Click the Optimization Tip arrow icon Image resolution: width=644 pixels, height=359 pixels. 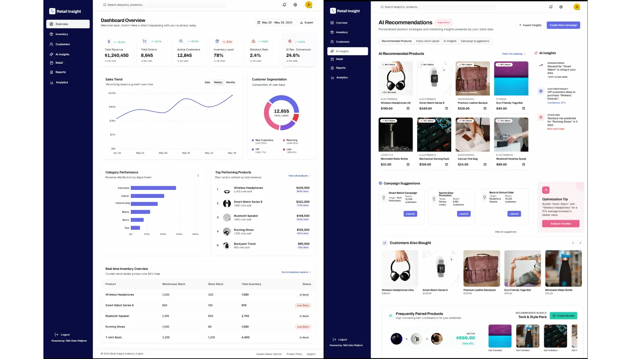pyautogui.click(x=546, y=190)
